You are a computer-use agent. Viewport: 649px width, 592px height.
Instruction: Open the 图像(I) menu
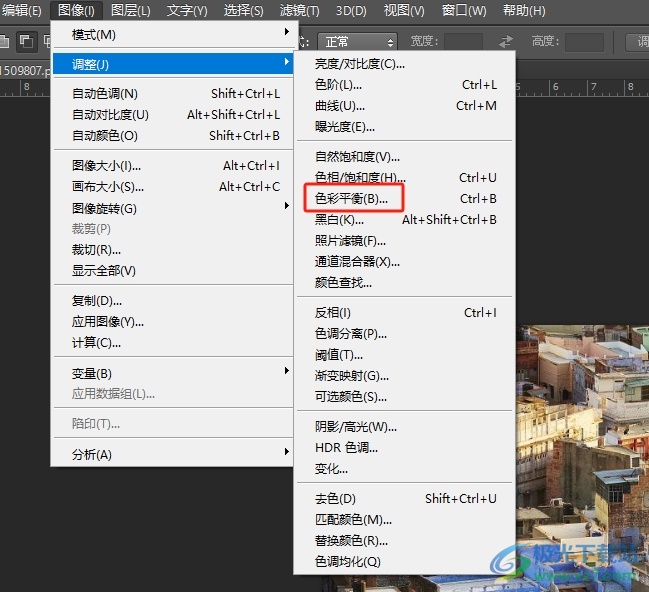point(76,10)
